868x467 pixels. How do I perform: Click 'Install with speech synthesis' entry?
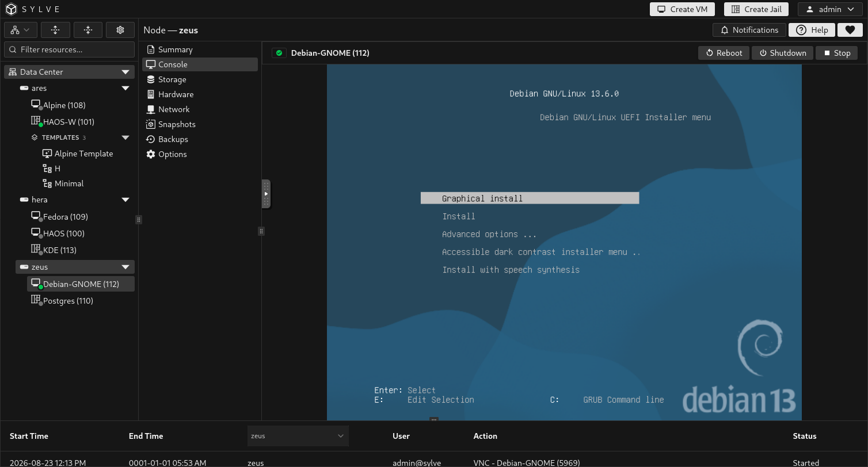pyautogui.click(x=511, y=270)
